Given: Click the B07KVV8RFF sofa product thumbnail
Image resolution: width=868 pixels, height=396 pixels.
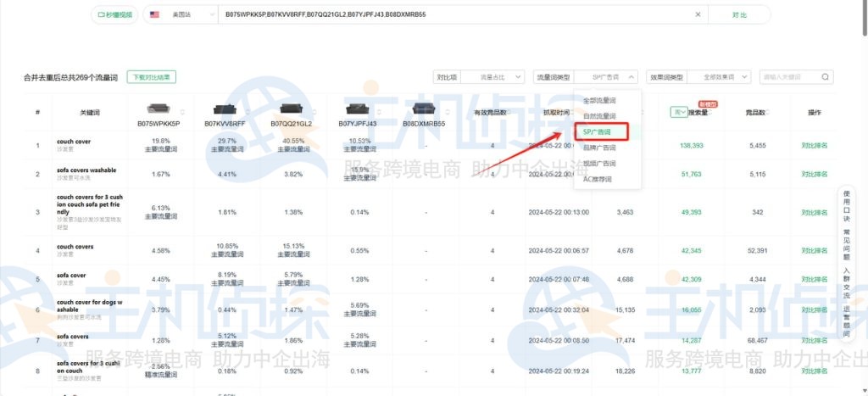Looking at the screenshot, I should tap(224, 109).
